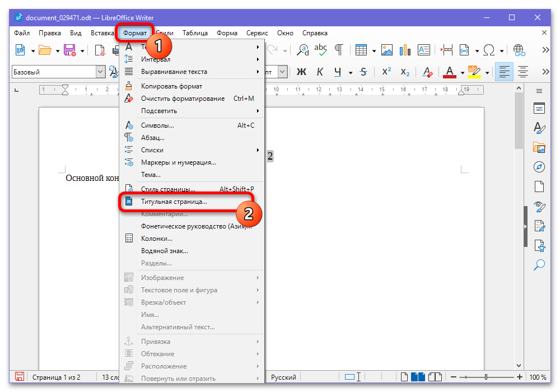Expand the paragraph style dropdown next to Базовый
Viewport: 560px width, 392px height.
click(x=100, y=72)
